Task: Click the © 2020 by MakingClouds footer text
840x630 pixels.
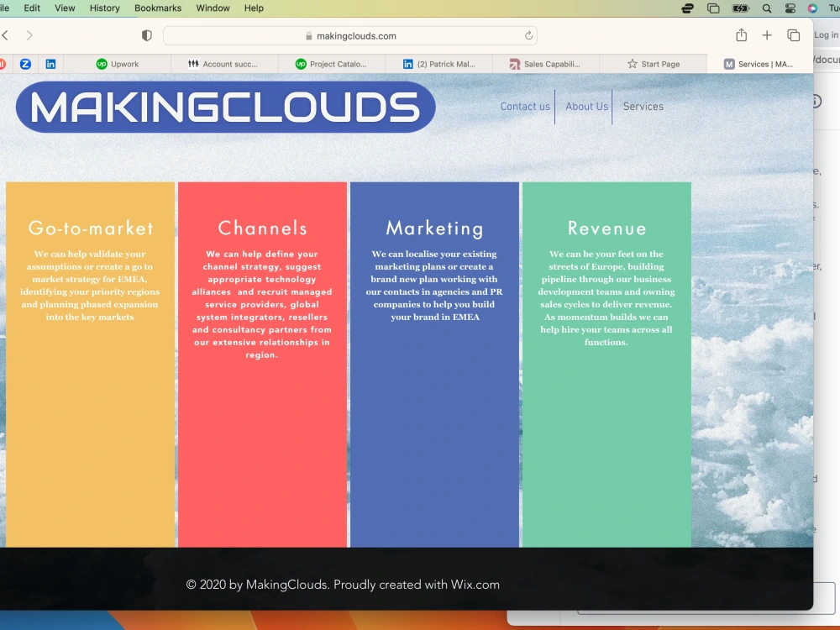Action: [x=343, y=585]
